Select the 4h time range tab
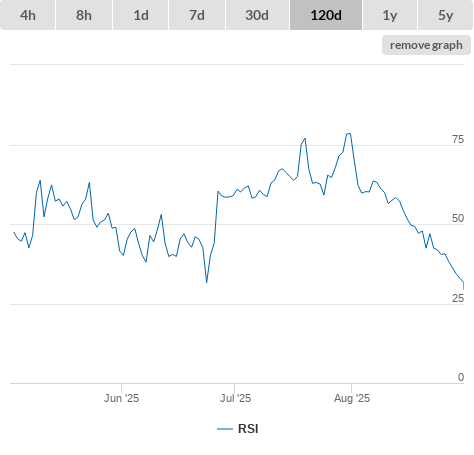This screenshot has width=474, height=455. pyautogui.click(x=28, y=15)
